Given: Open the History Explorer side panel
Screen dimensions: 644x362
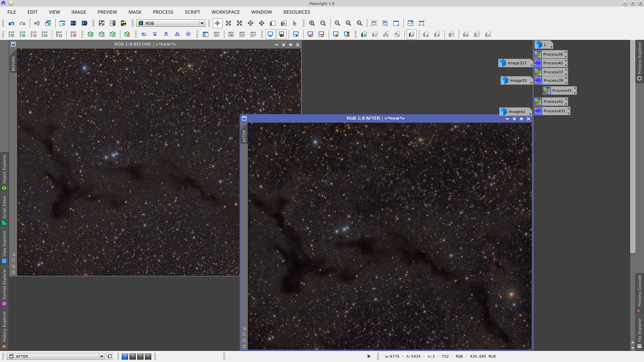Looking at the screenshot, I should 4,329.
